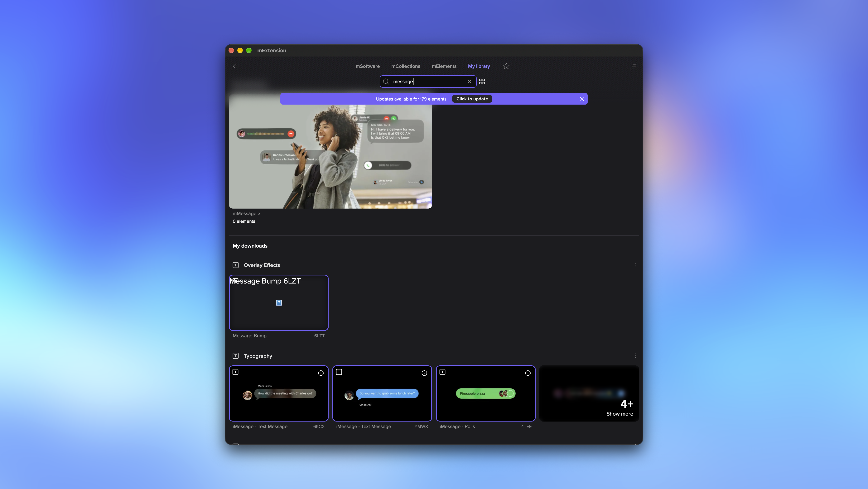Open the iMessage Polls thumbnail

tap(485, 393)
